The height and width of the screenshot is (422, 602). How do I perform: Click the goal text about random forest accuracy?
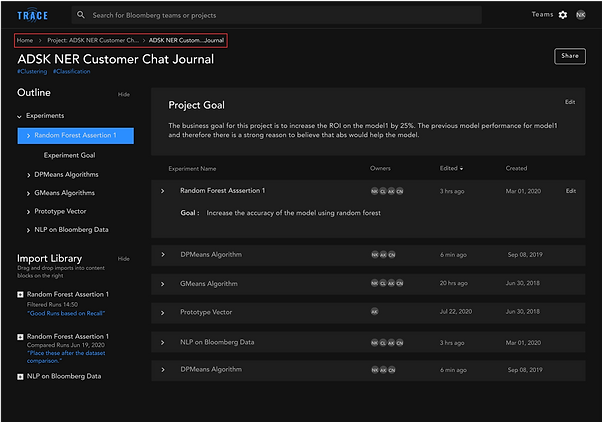pos(294,213)
